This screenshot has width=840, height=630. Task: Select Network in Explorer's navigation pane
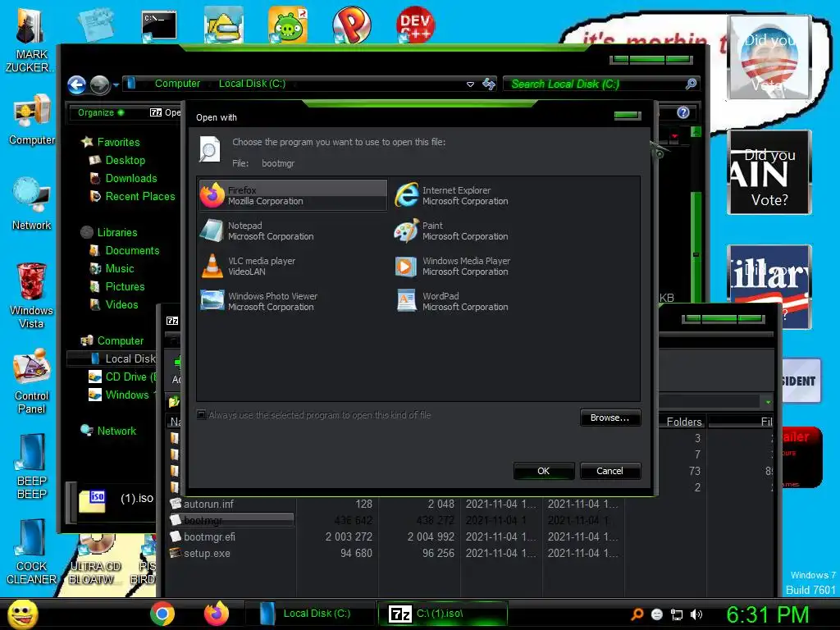(x=116, y=431)
